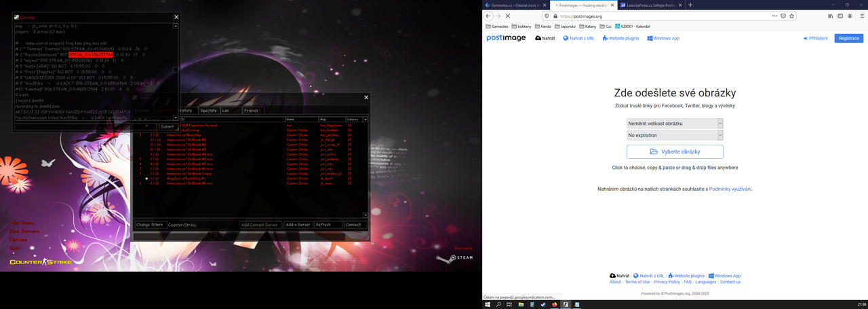The height and width of the screenshot is (309, 868).
Task: Show site info via padlock icon
Action: coord(555,16)
